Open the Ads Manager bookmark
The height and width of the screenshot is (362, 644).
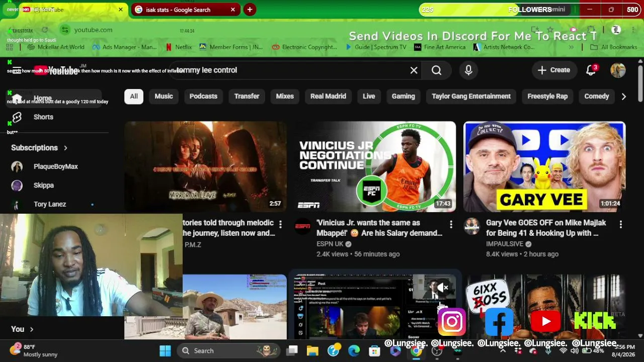(124, 47)
